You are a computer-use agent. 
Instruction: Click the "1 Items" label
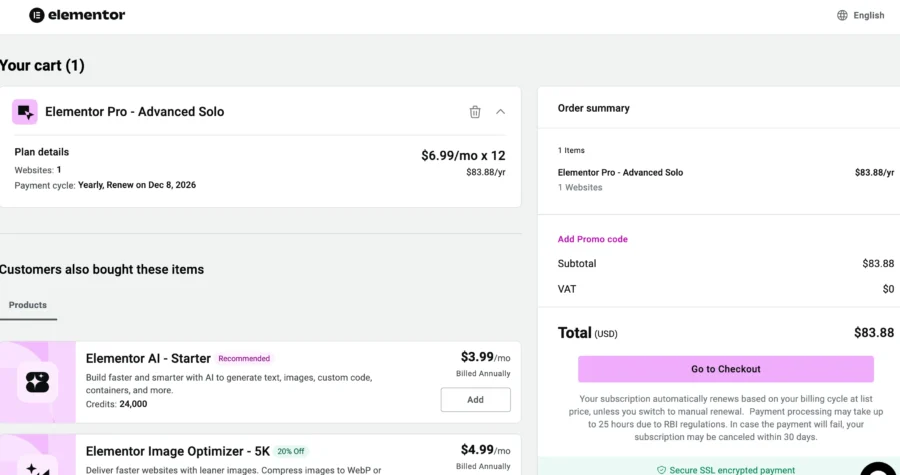[571, 150]
